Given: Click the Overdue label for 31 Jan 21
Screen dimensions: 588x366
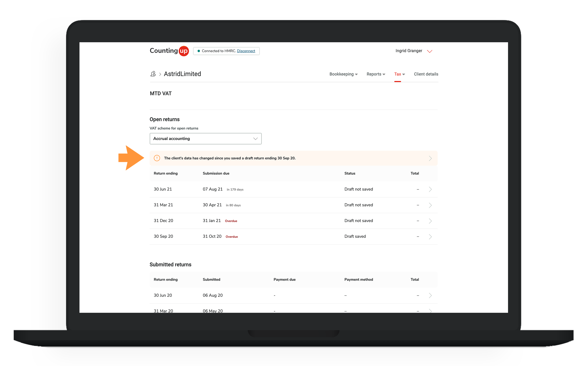Looking at the screenshot, I should [231, 221].
